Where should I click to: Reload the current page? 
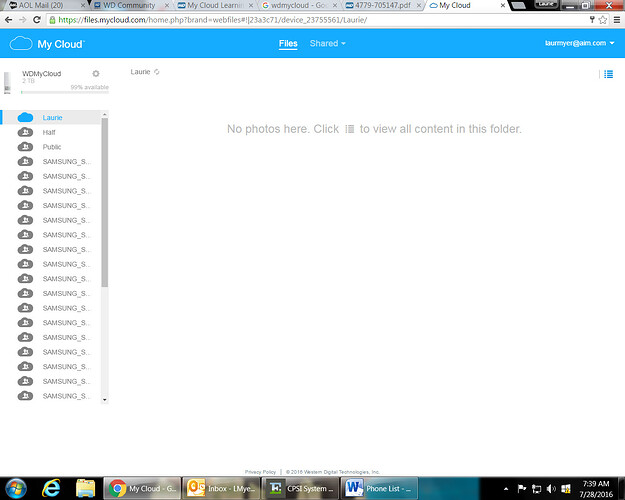coord(37,20)
